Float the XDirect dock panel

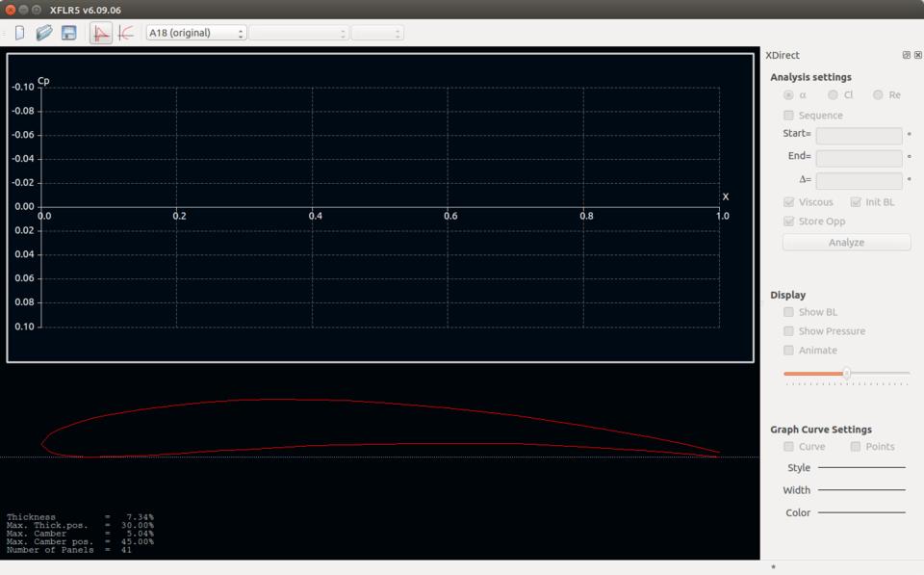906,56
